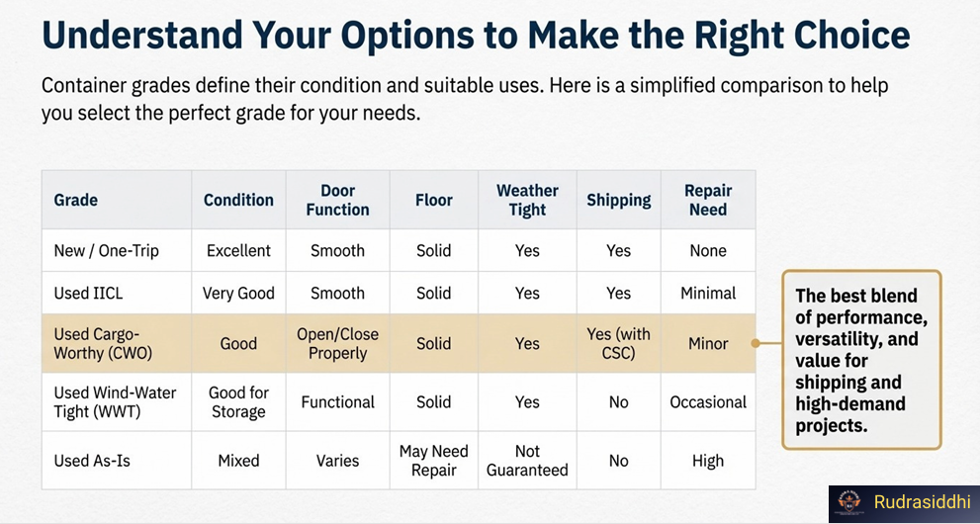The width and height of the screenshot is (980, 524).
Task: Select the 'Good for Storage' condition cell
Action: (x=238, y=402)
